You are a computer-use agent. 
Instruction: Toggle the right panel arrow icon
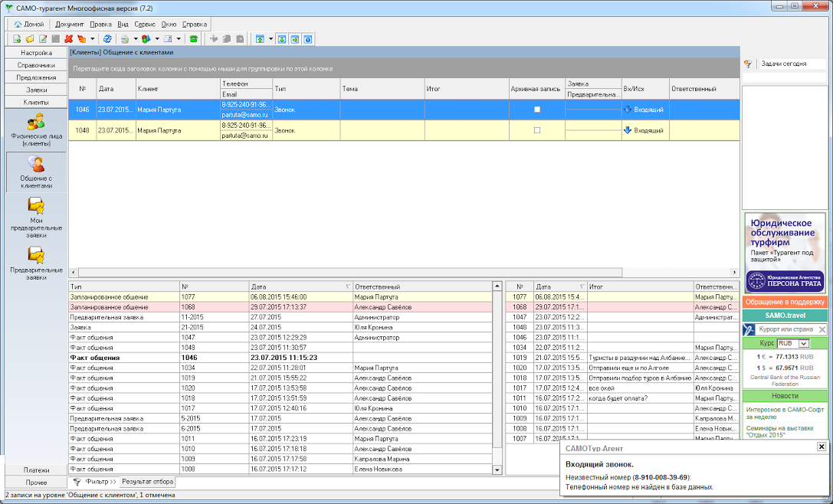295,39
